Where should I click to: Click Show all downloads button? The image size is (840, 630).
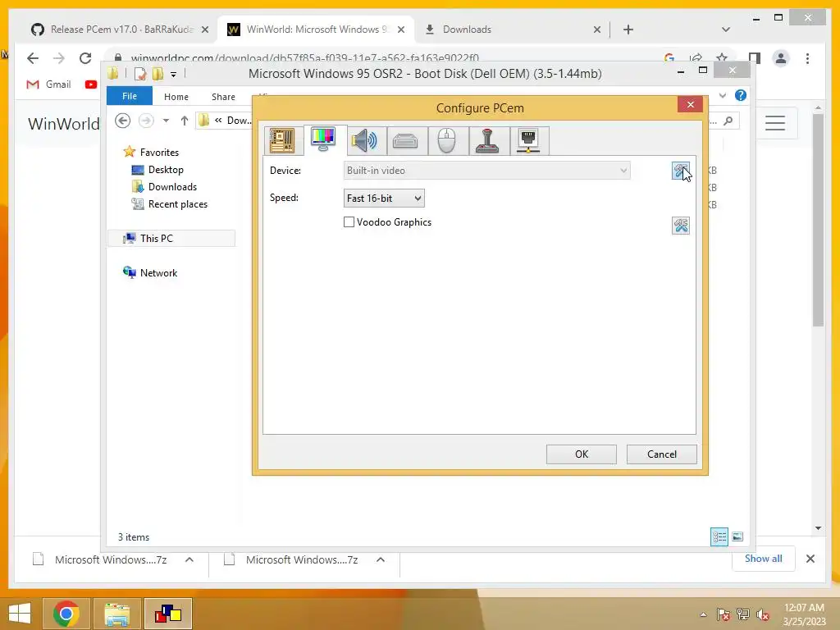pyautogui.click(x=764, y=559)
